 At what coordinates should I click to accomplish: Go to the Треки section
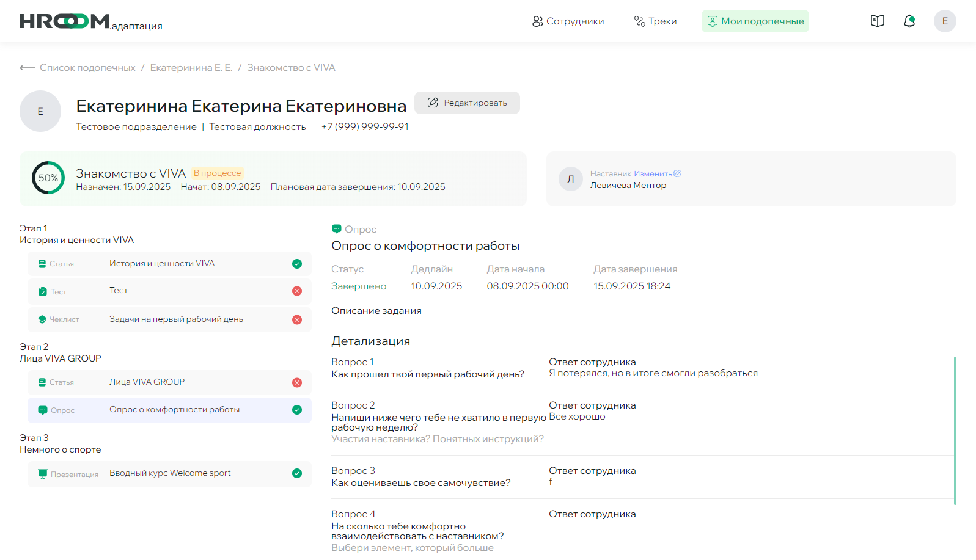click(655, 21)
